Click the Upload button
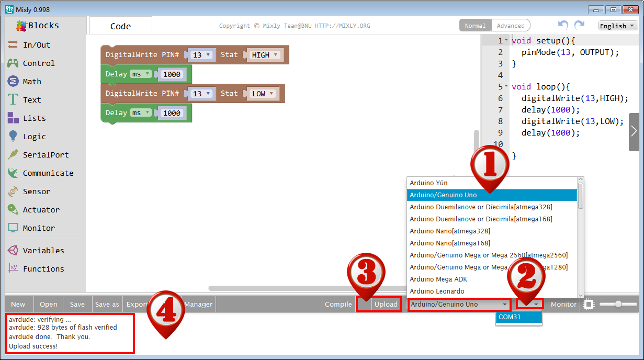Image resolution: width=644 pixels, height=360 pixels. point(386,305)
